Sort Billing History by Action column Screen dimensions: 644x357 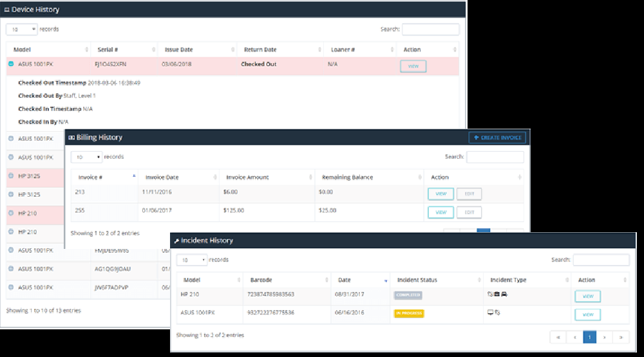pyautogui.click(x=474, y=178)
